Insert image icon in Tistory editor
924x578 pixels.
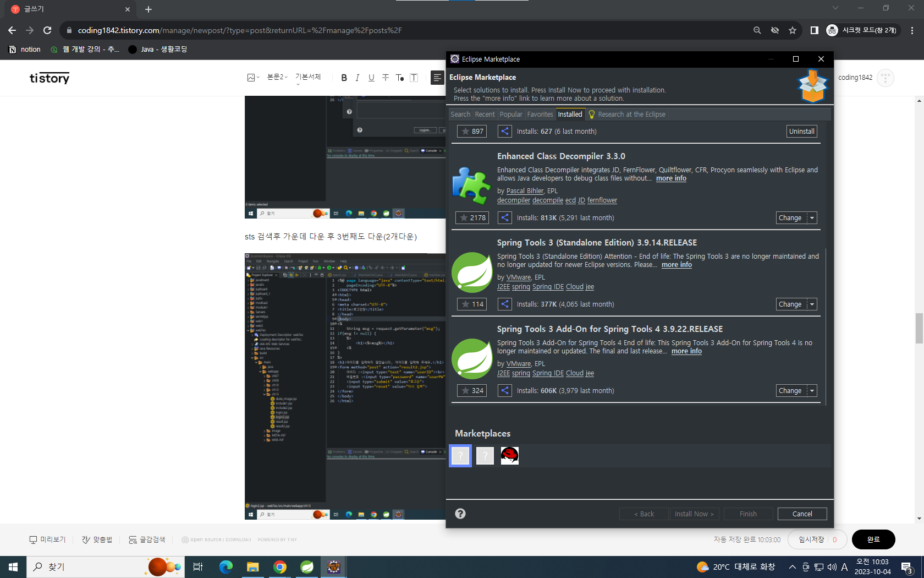253,78
